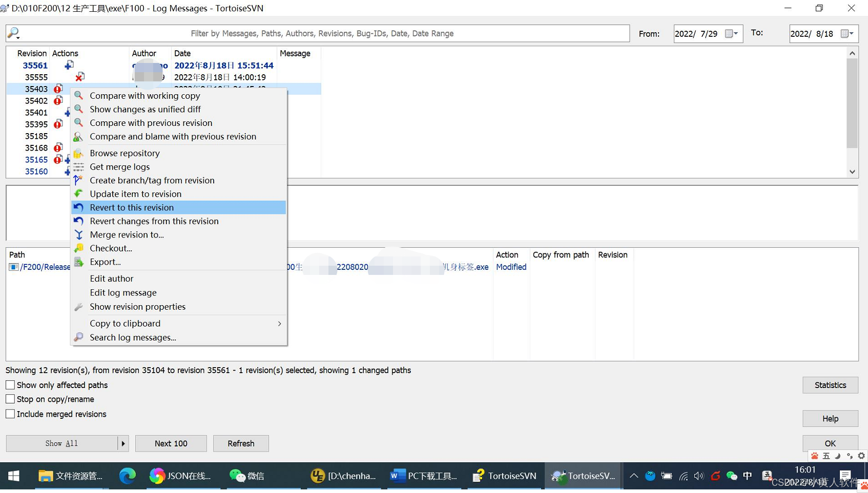The width and height of the screenshot is (868, 493).
Task: Select revision 35185 row
Action: [164, 136]
